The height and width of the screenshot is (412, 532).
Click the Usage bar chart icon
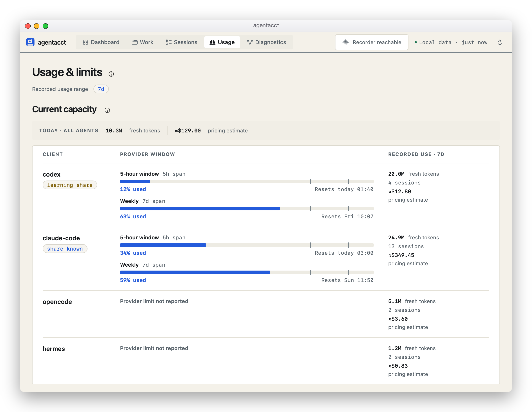[x=212, y=42]
